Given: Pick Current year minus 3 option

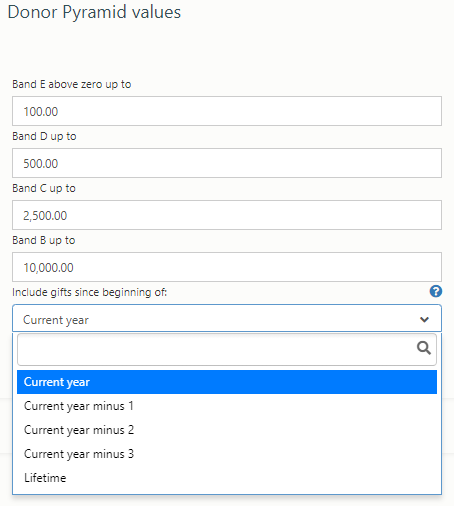Looking at the screenshot, I should click(227, 454).
